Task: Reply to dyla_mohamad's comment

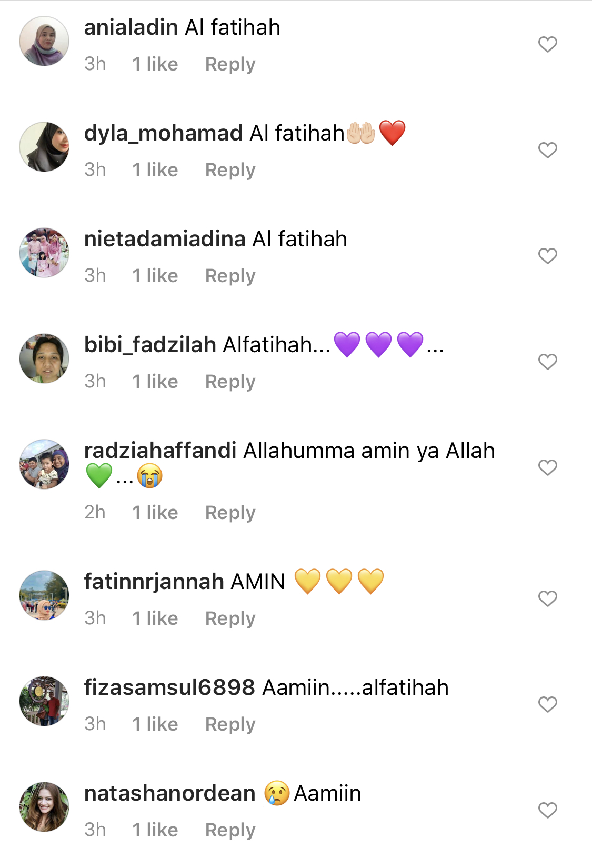Action: [x=230, y=170]
